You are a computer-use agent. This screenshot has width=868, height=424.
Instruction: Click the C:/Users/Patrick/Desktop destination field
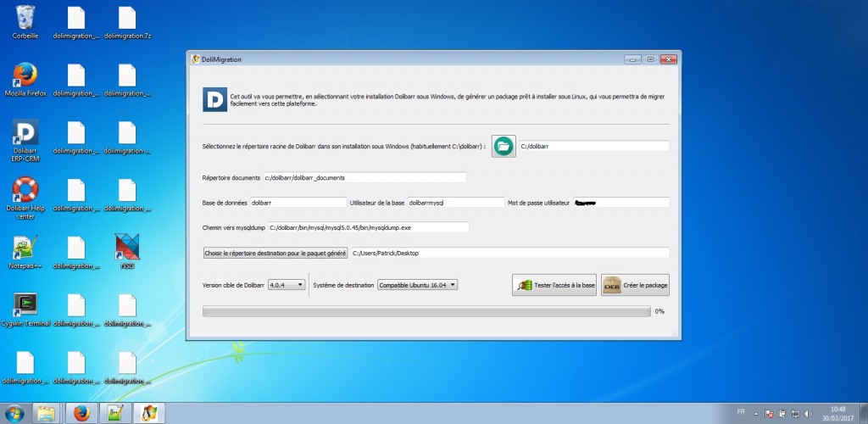pyautogui.click(x=510, y=253)
